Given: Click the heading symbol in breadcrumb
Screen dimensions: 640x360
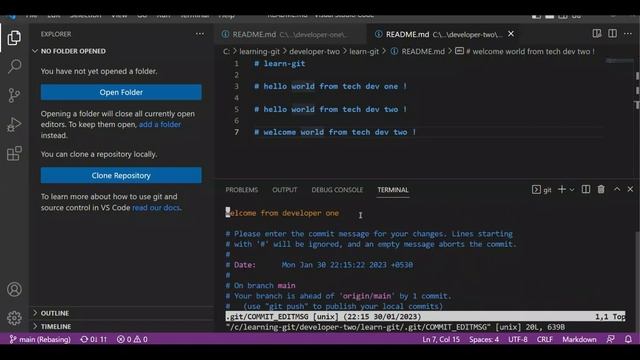Looking at the screenshot, I should [x=525, y=51].
